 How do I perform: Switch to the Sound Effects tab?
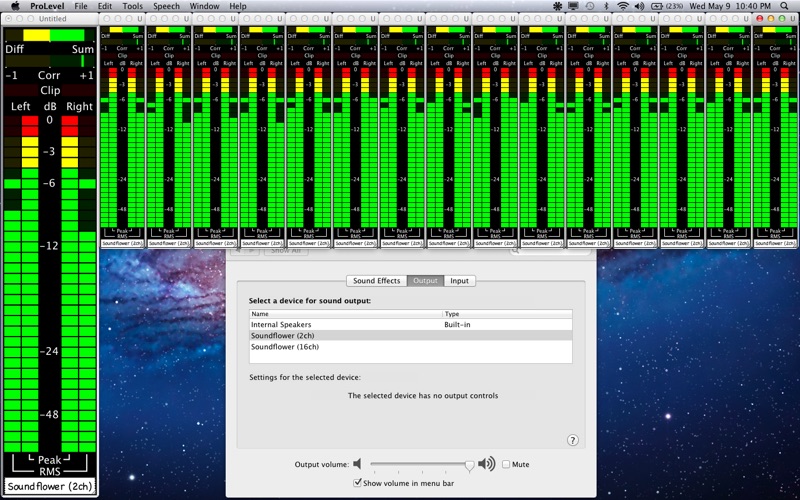pyautogui.click(x=377, y=281)
